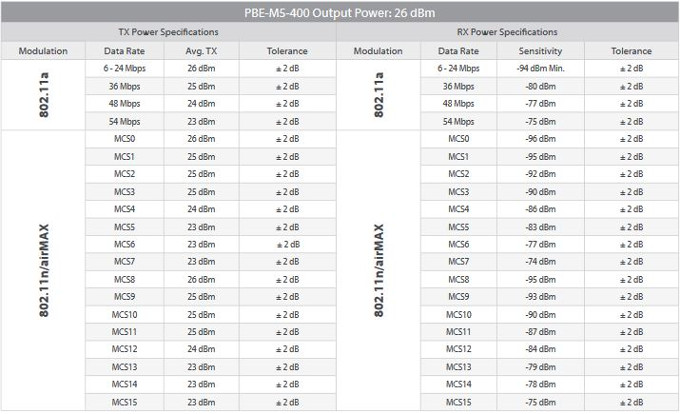The height and width of the screenshot is (414, 680).
Task: Select the 'TX Power Specifications' header
Action: tap(168, 32)
